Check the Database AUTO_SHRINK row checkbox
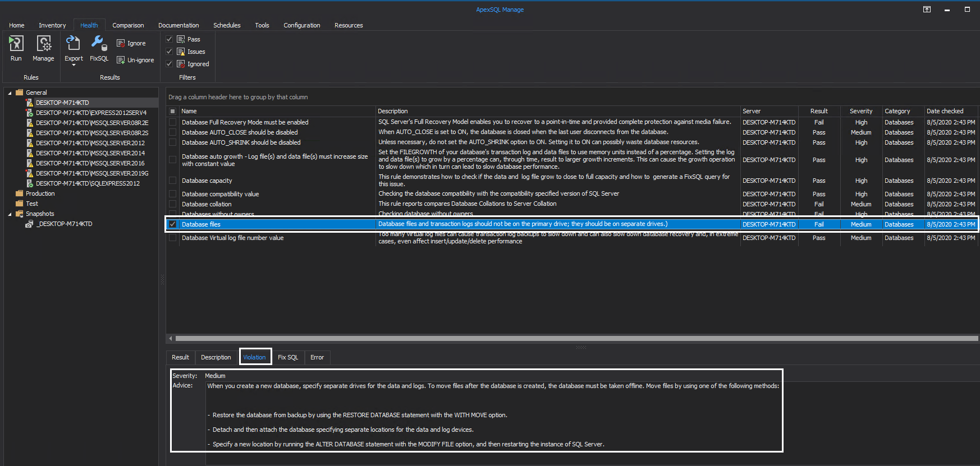The width and height of the screenshot is (980, 466). (173, 142)
